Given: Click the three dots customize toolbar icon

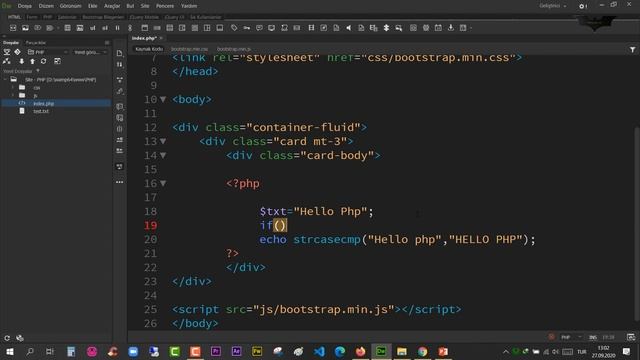Looking at the screenshot, I should 120,182.
